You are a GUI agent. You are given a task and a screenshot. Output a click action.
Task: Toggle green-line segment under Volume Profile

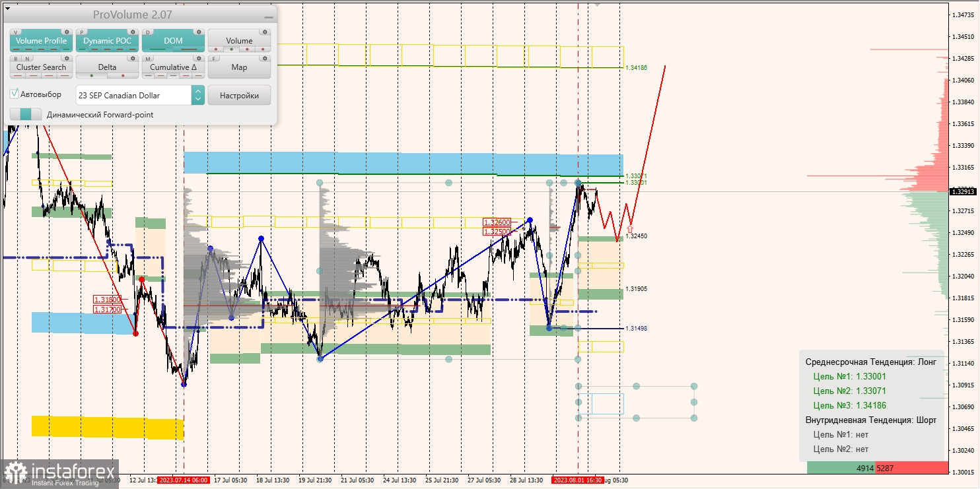tap(66, 49)
